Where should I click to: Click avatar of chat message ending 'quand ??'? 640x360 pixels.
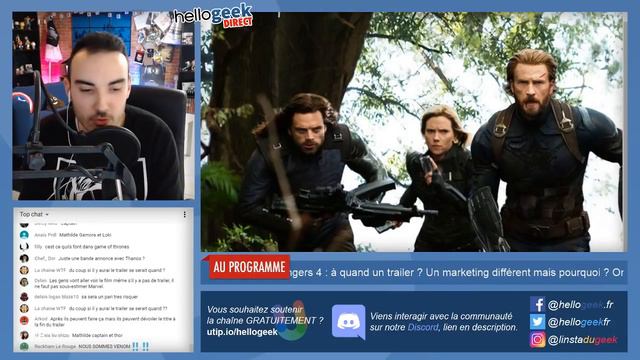pos(24,309)
